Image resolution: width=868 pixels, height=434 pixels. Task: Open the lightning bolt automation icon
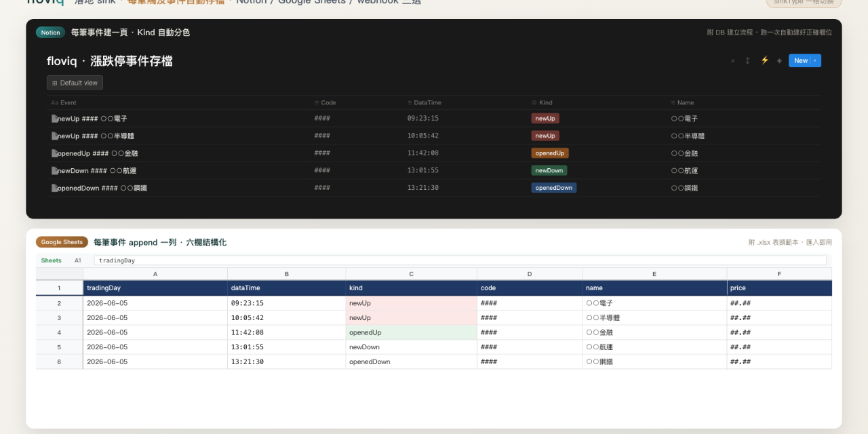(764, 60)
